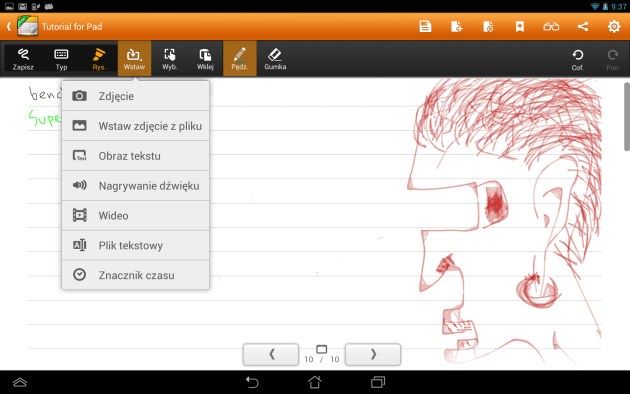Bookmark this page

(x=520, y=27)
